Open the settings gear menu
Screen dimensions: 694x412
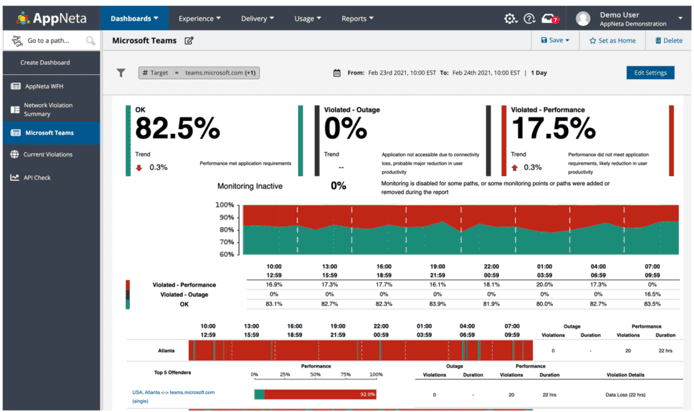click(510, 18)
